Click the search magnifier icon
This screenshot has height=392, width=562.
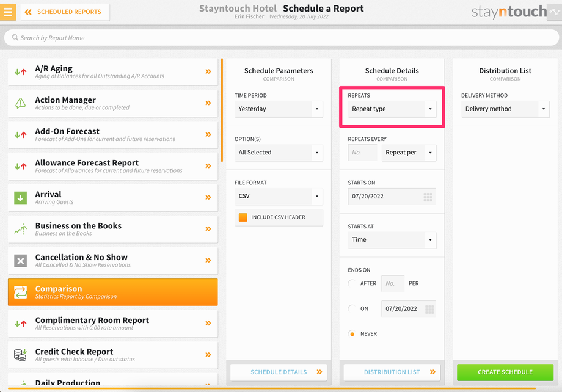coord(15,38)
